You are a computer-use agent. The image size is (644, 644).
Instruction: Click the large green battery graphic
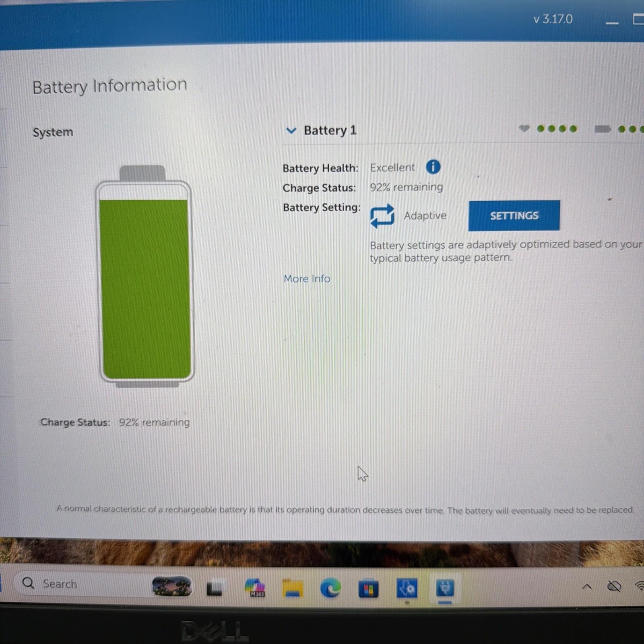click(145, 276)
